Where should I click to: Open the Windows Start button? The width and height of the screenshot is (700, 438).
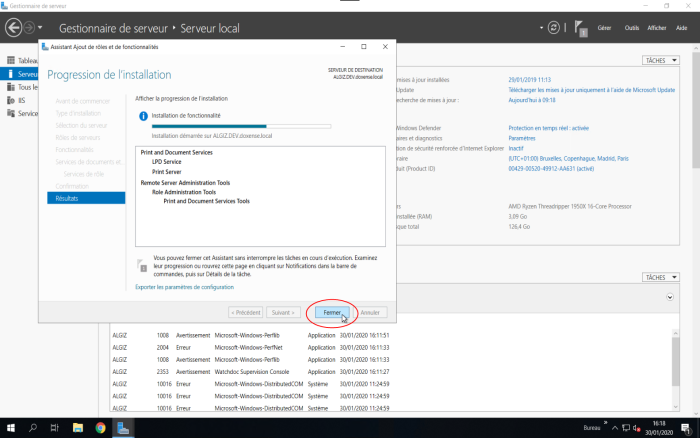tap(10, 427)
